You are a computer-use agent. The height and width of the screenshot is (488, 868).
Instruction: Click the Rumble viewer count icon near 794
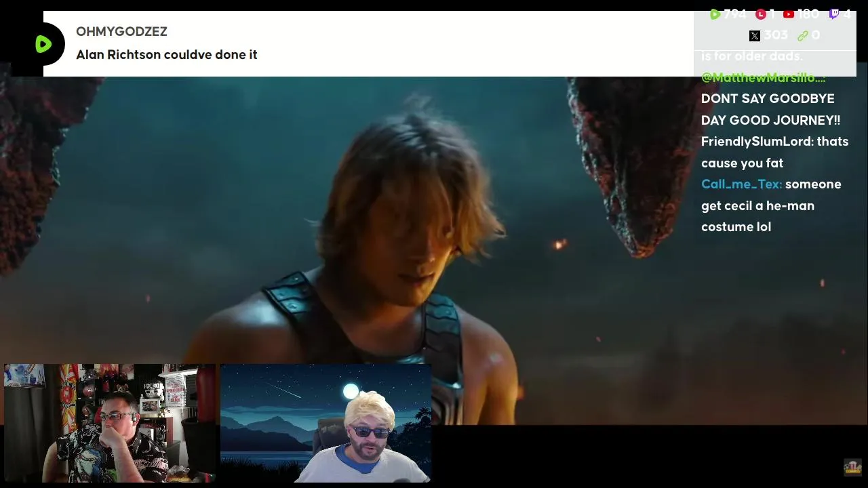pyautogui.click(x=715, y=14)
